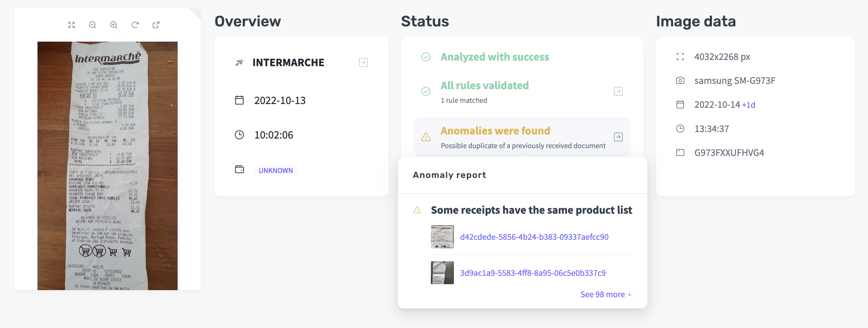This screenshot has width=868, height=328.
Task: Zoom out the receipt image
Action: [x=93, y=25]
